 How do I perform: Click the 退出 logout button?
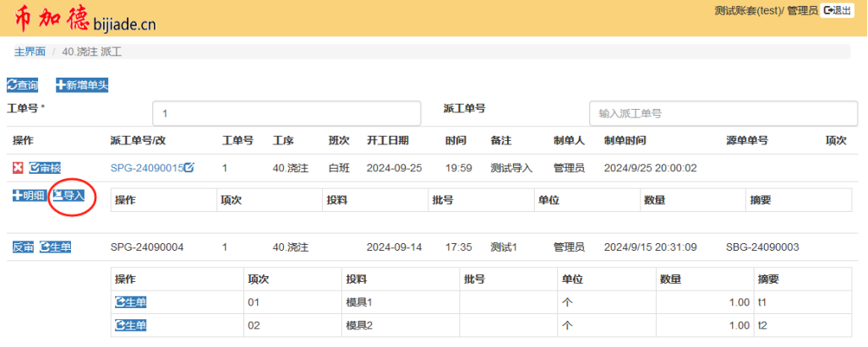[x=837, y=10]
